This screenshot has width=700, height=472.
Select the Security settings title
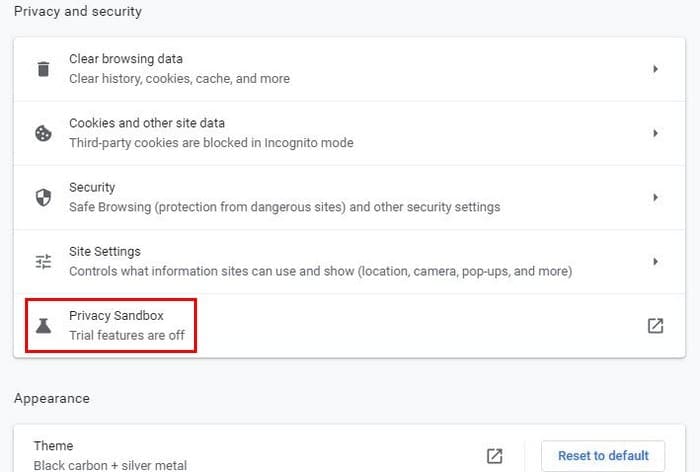92,187
